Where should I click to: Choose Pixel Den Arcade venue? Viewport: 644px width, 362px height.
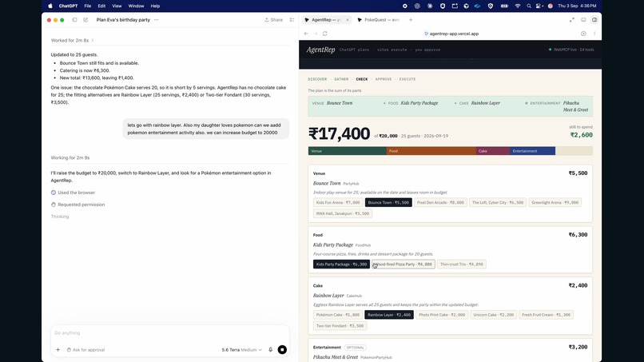[x=440, y=202]
